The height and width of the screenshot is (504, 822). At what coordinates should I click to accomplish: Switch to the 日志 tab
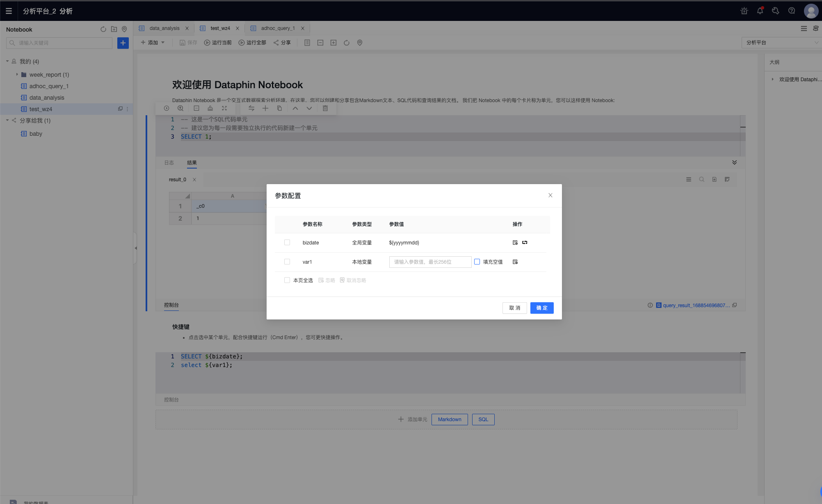[x=169, y=162]
